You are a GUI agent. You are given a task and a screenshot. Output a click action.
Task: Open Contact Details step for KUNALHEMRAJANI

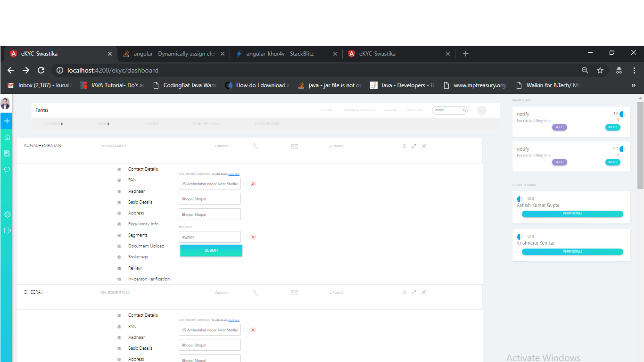(x=143, y=169)
